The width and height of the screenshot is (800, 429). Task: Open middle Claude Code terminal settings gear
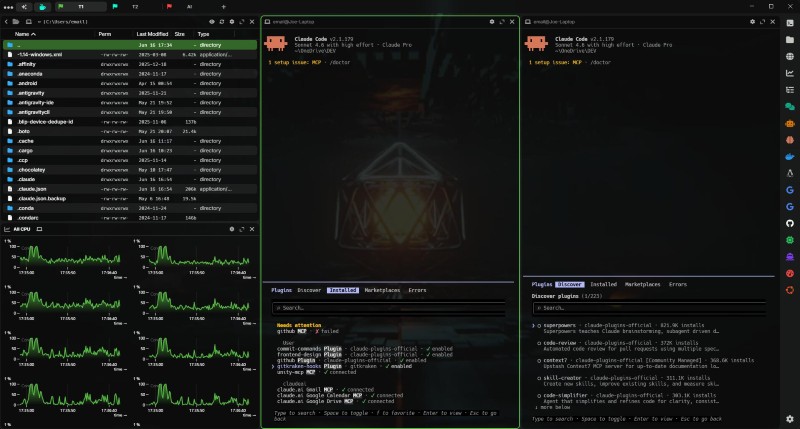(x=492, y=22)
